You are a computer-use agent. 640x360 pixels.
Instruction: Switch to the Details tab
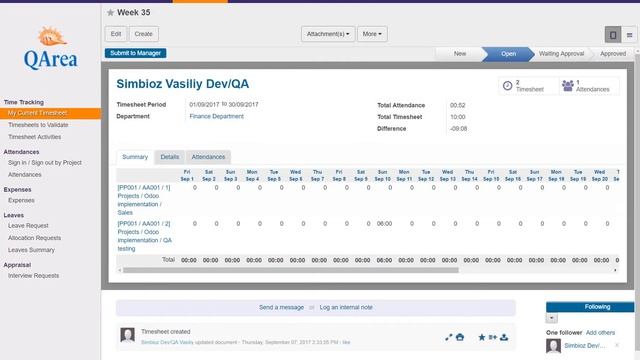[x=170, y=157]
